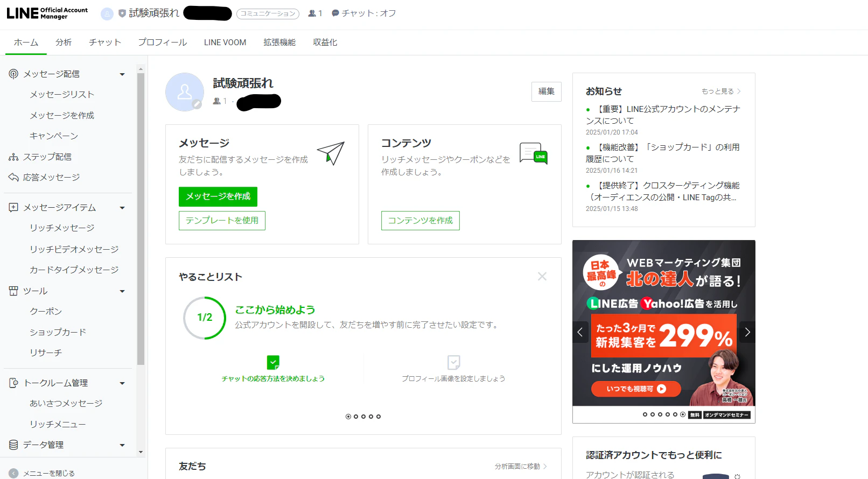Click the sidebar scrollbar down arrow
This screenshot has width=868, height=479.
141,452
